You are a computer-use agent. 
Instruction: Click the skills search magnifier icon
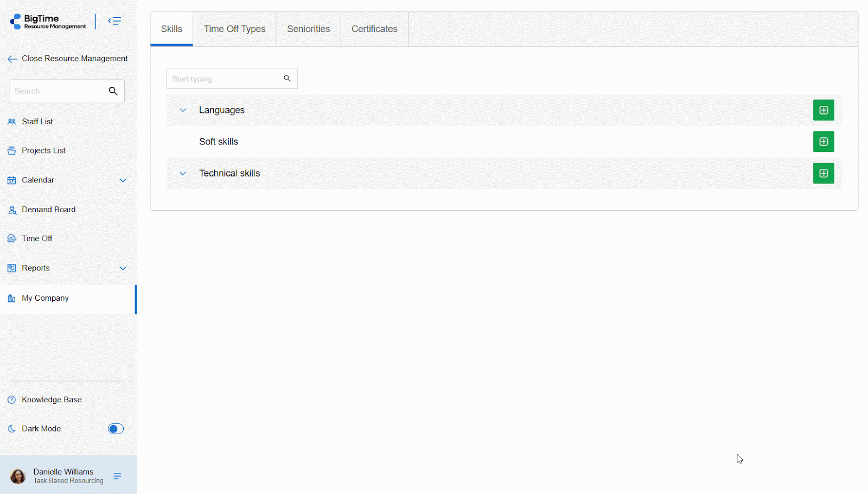tap(287, 79)
